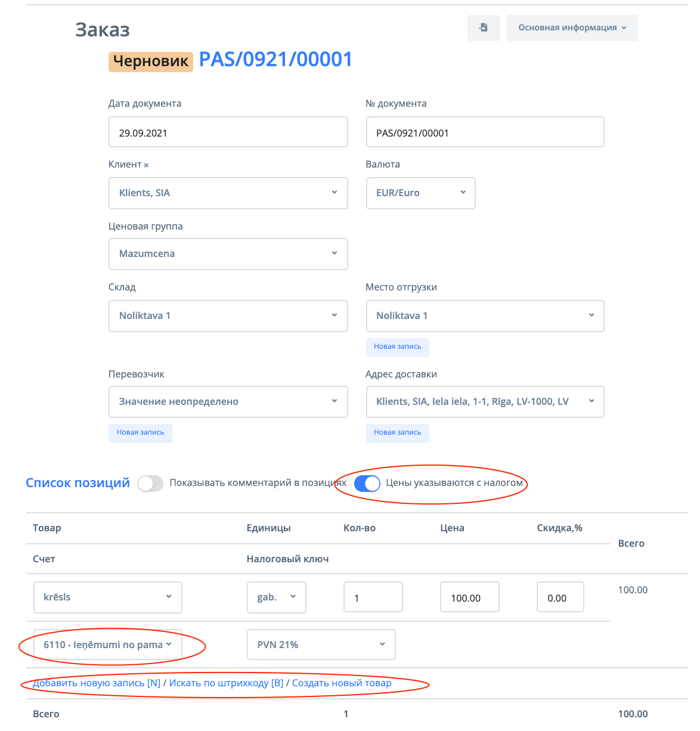Open the Перевозчик carrier dropdown
700x731 pixels.
point(228,402)
